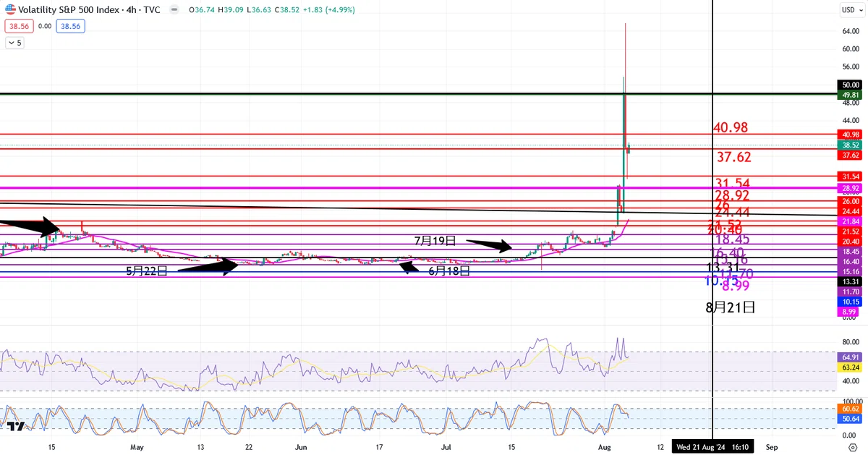
Task: Click the 0.00 spread value
Action: pos(44,25)
